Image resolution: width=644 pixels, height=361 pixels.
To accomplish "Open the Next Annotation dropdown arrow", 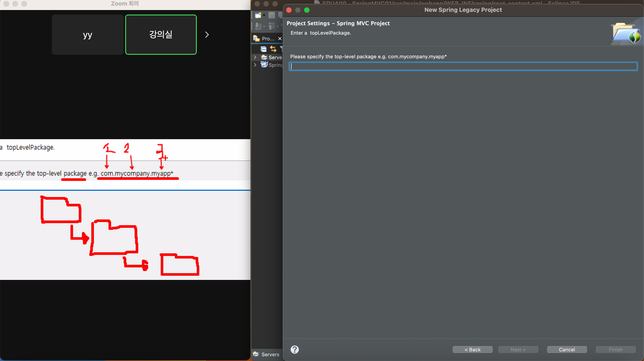I will [x=264, y=26].
